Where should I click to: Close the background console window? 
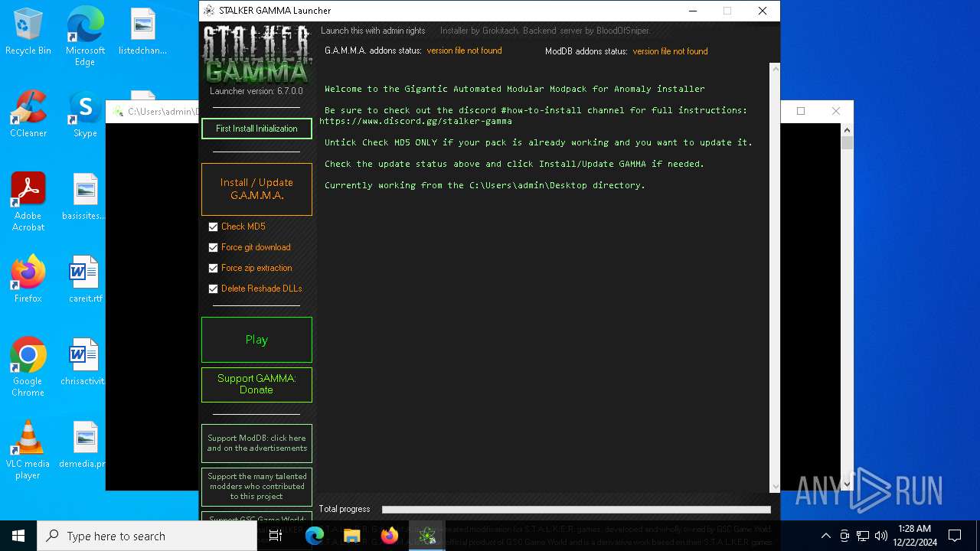tap(836, 111)
